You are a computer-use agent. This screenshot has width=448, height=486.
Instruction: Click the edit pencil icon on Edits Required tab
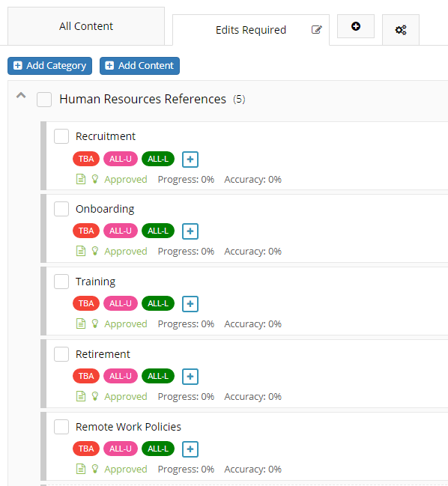pyautogui.click(x=317, y=30)
